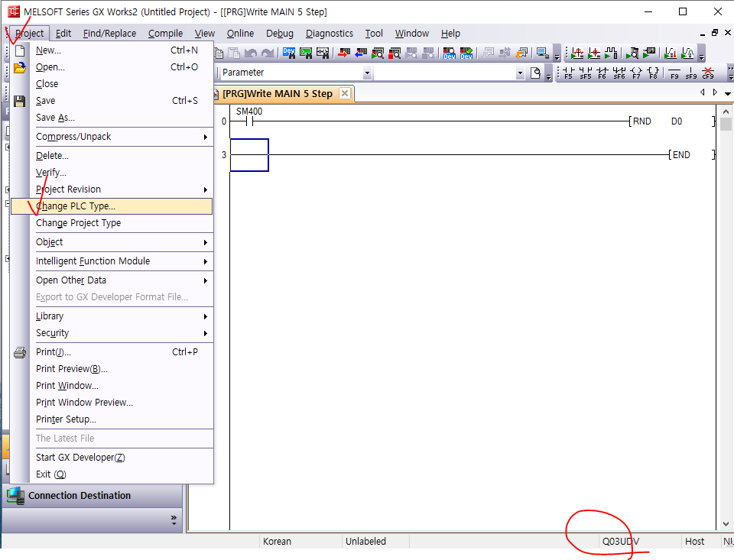The image size is (734, 560).
Task: Switch to [PRG]Write MAIN 5 Step tab
Action: [277, 93]
